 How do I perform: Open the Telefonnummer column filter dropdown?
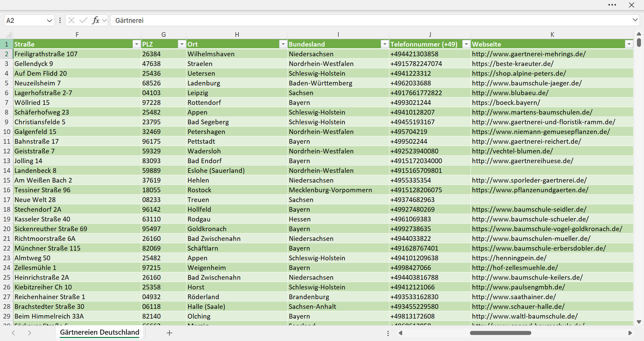[x=466, y=44]
